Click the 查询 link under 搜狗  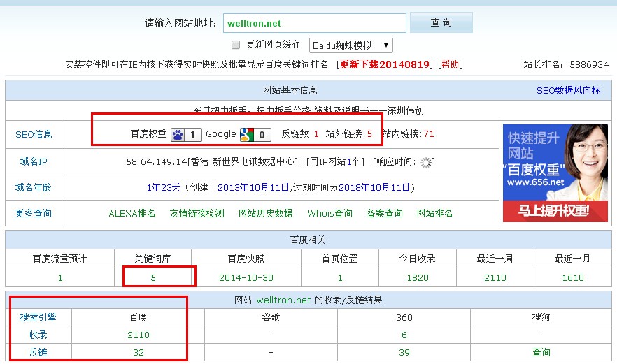pyautogui.click(x=541, y=352)
